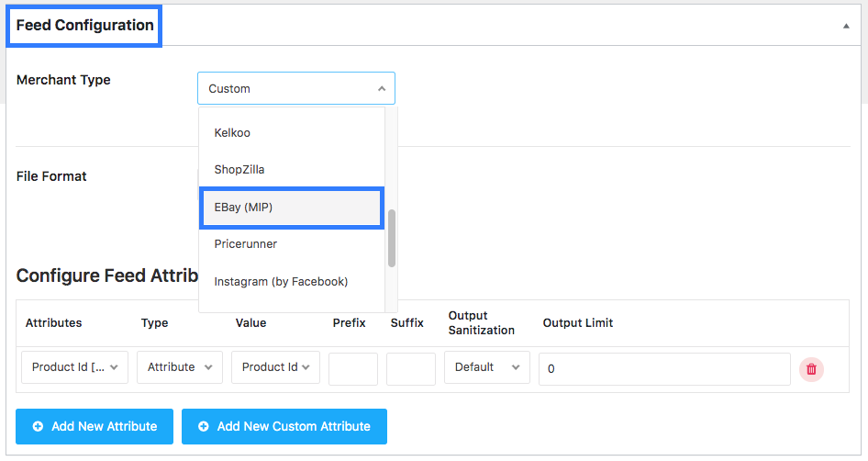Open the Attribute type dropdown
Image resolution: width=868 pixels, height=461 pixels.
tap(180, 366)
